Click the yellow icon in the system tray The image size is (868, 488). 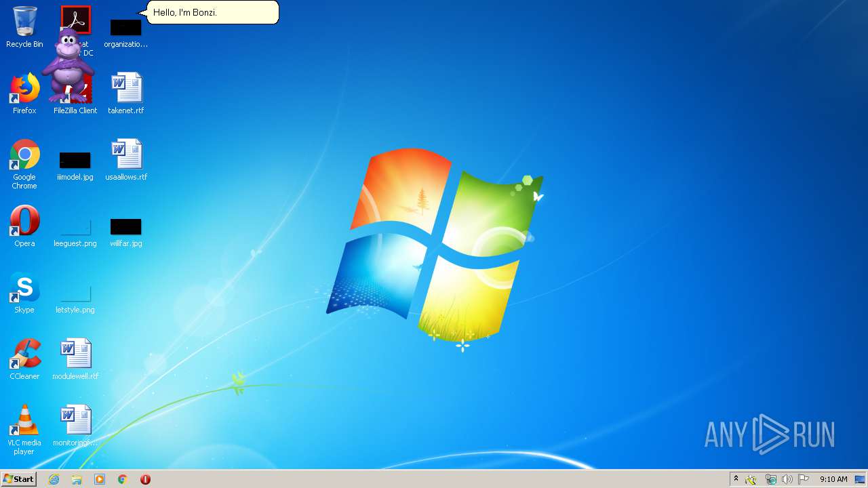(751, 479)
